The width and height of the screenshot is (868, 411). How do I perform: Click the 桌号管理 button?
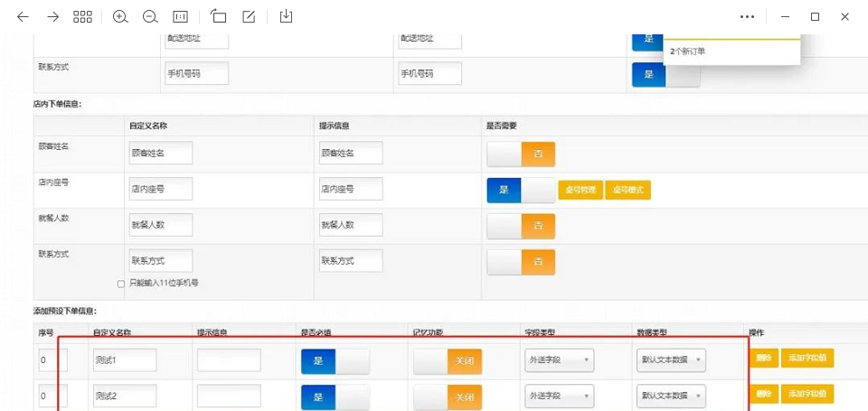click(580, 190)
